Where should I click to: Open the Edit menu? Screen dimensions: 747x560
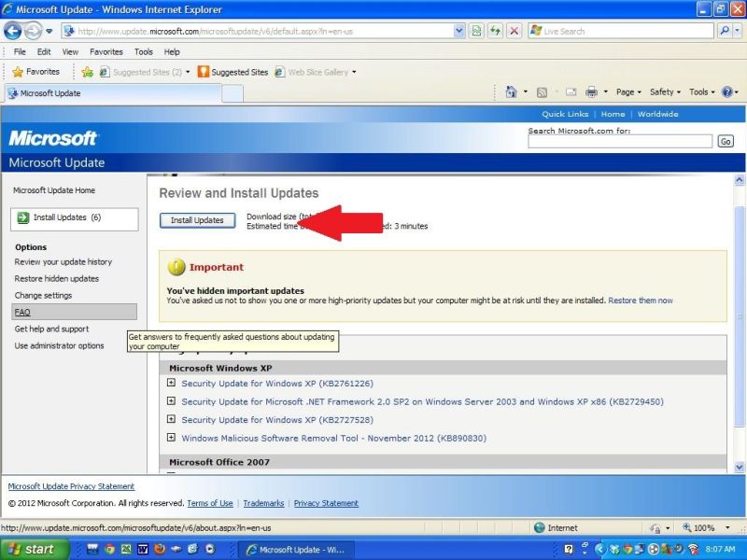pos(44,52)
